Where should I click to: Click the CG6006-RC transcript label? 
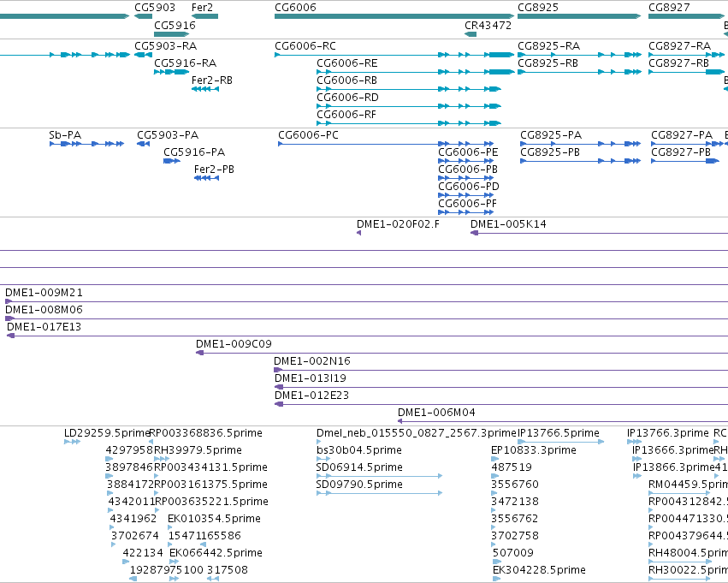(305, 46)
